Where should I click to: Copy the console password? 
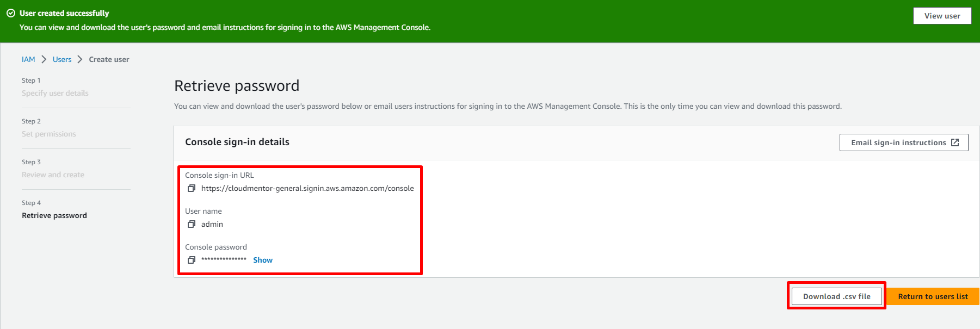click(x=191, y=260)
